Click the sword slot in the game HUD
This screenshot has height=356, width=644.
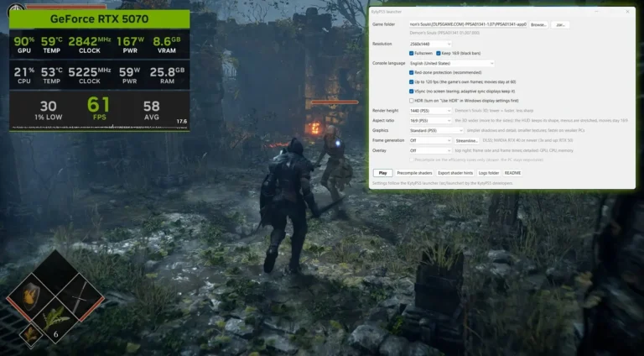80,296
